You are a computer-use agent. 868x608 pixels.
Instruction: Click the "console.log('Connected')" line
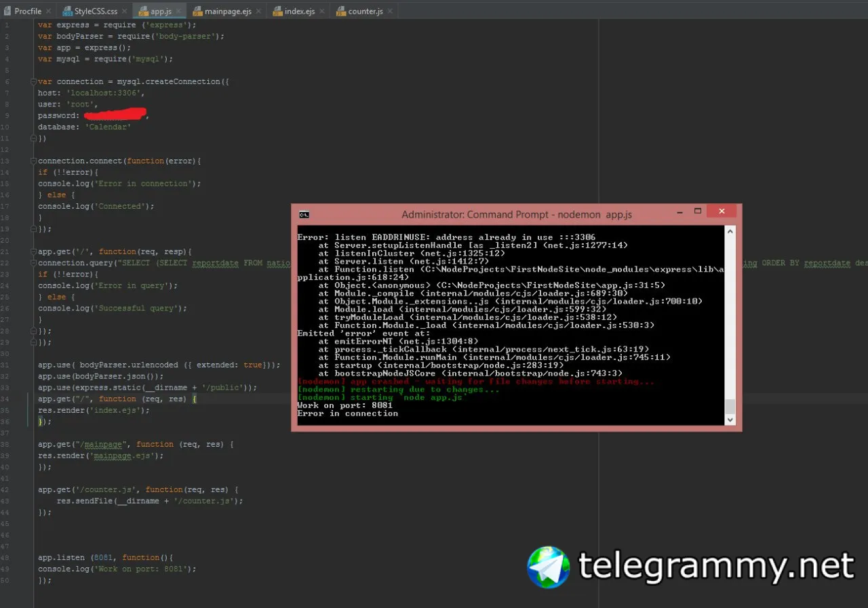[96, 206]
